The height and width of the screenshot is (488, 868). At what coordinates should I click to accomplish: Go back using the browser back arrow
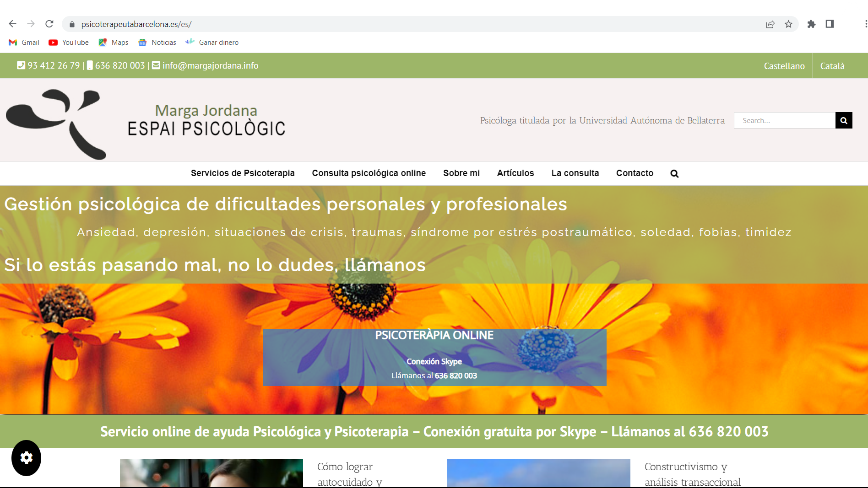12,24
